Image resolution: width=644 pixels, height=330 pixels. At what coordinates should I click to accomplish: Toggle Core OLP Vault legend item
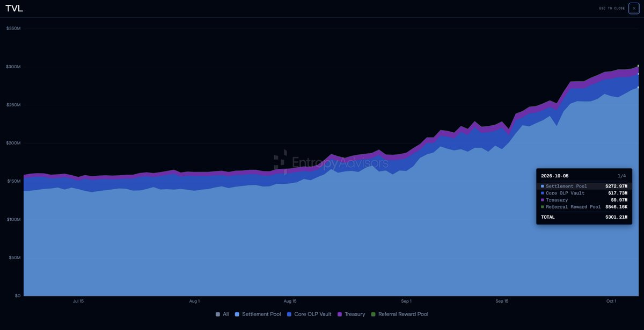point(309,314)
